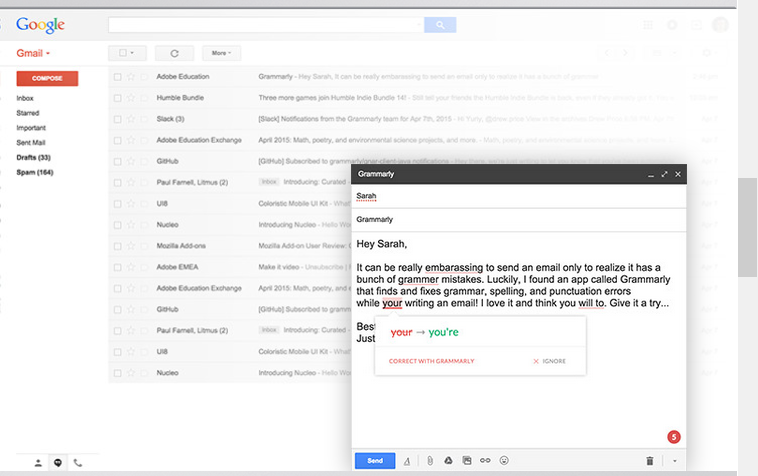Click the underlined phrase will to

[x=591, y=303]
